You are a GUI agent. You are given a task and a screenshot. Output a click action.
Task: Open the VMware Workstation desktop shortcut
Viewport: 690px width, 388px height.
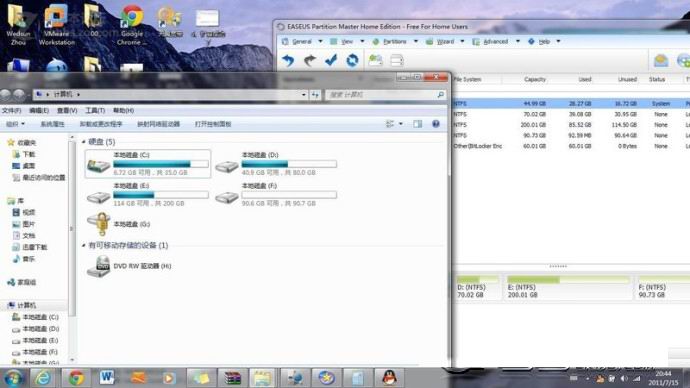[57, 24]
